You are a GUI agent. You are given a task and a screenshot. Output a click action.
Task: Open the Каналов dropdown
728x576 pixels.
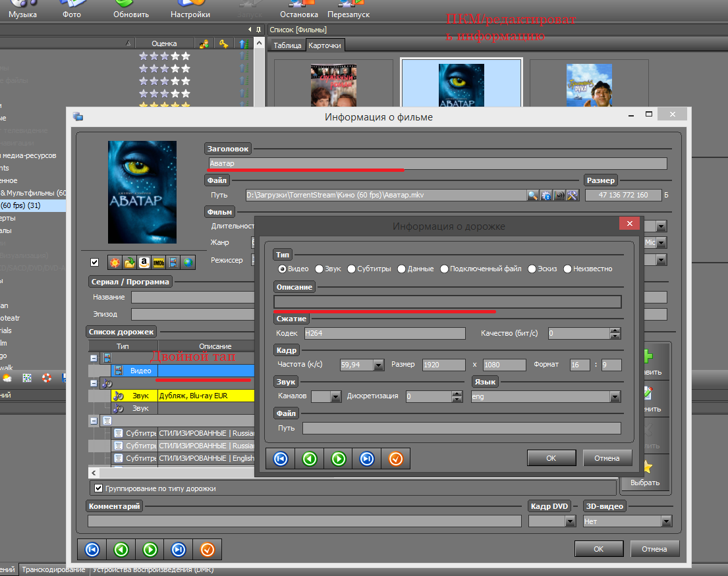(x=336, y=396)
